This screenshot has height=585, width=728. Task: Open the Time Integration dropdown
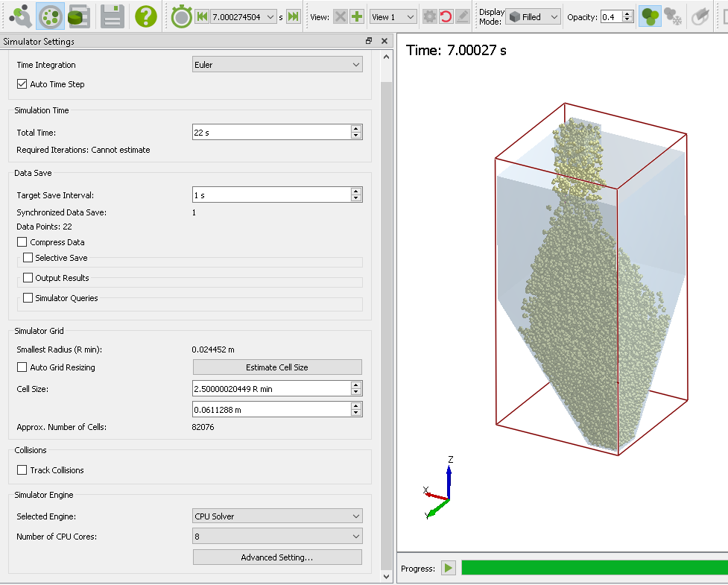[276, 65]
